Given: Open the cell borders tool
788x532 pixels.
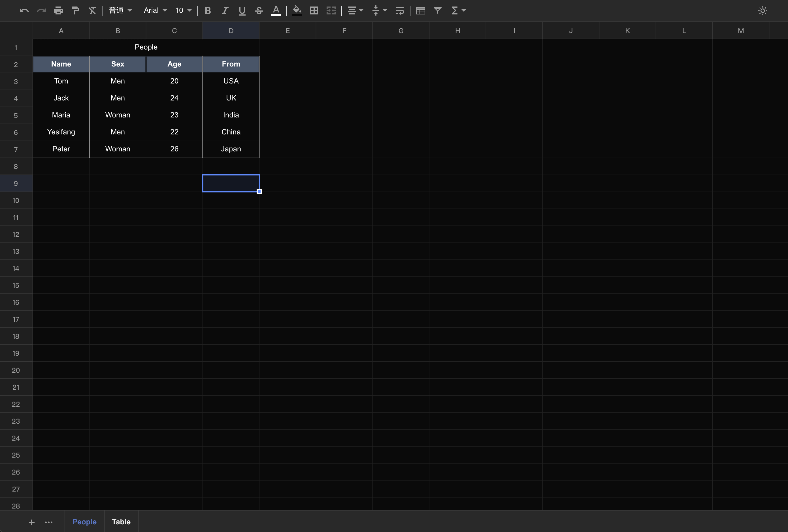Looking at the screenshot, I should point(314,10).
